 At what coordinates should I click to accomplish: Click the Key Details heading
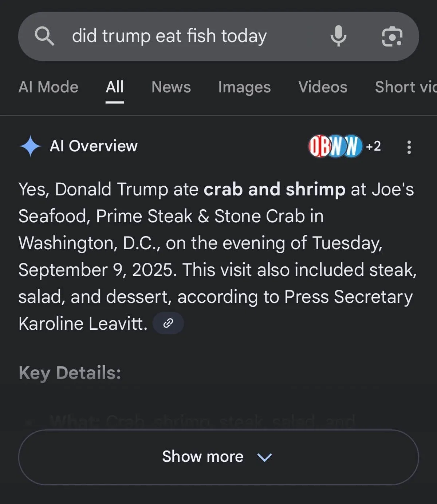[x=70, y=373]
